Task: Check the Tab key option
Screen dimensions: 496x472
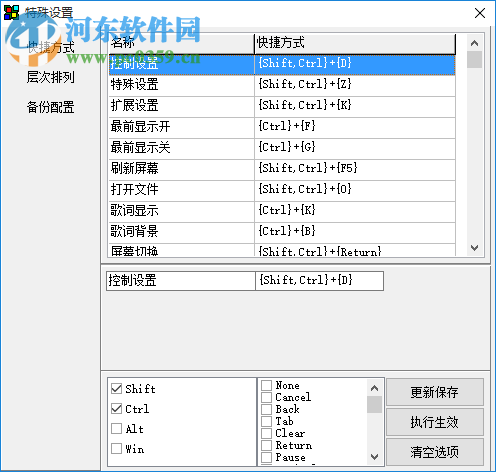Action: point(266,421)
